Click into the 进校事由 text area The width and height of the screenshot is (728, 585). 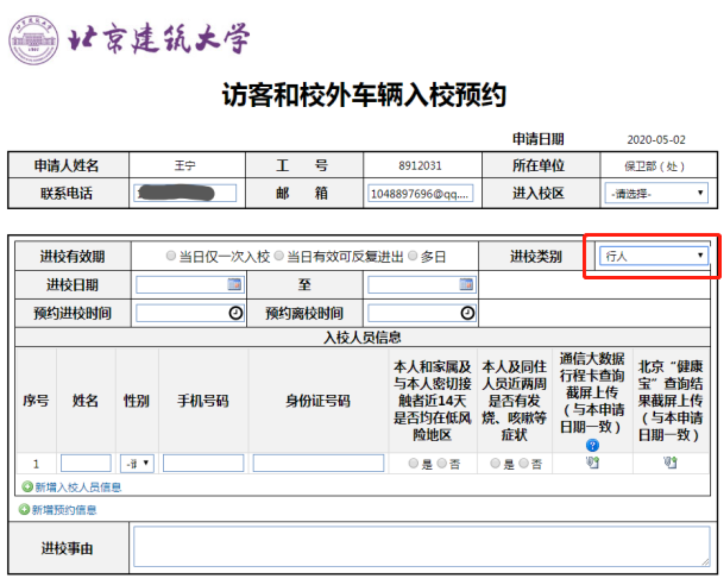[x=421, y=546]
